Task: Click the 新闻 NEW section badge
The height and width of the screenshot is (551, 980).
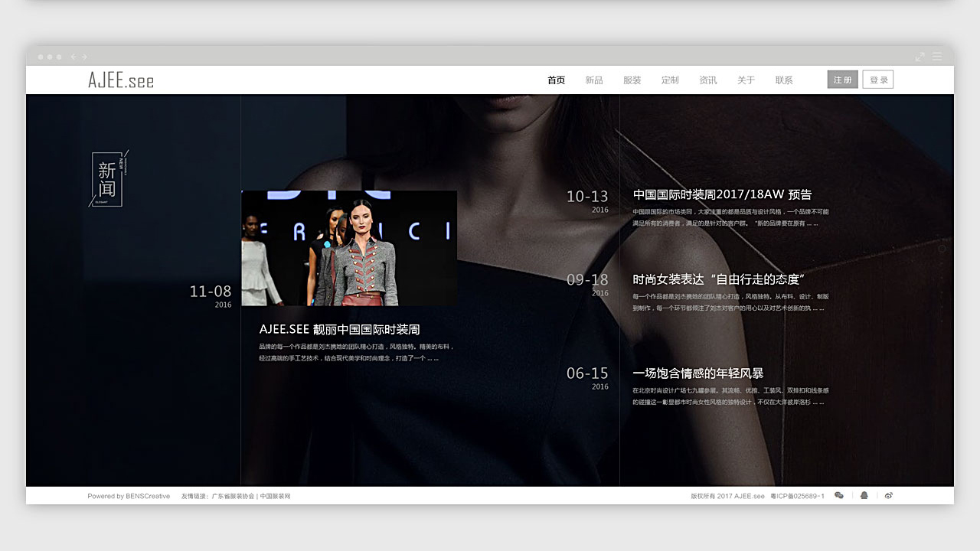Action: [108, 178]
